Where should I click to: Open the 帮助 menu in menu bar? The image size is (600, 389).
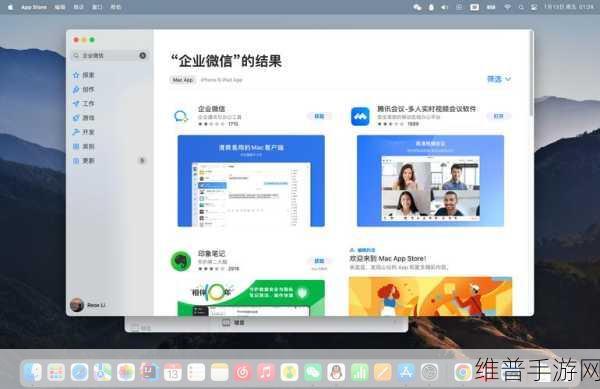coord(116,7)
